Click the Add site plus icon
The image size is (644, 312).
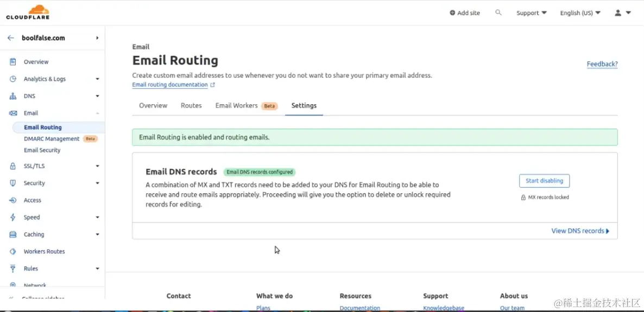point(452,12)
